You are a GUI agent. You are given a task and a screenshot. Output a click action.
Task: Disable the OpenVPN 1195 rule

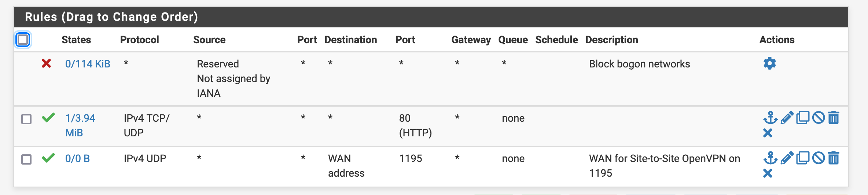point(818,158)
